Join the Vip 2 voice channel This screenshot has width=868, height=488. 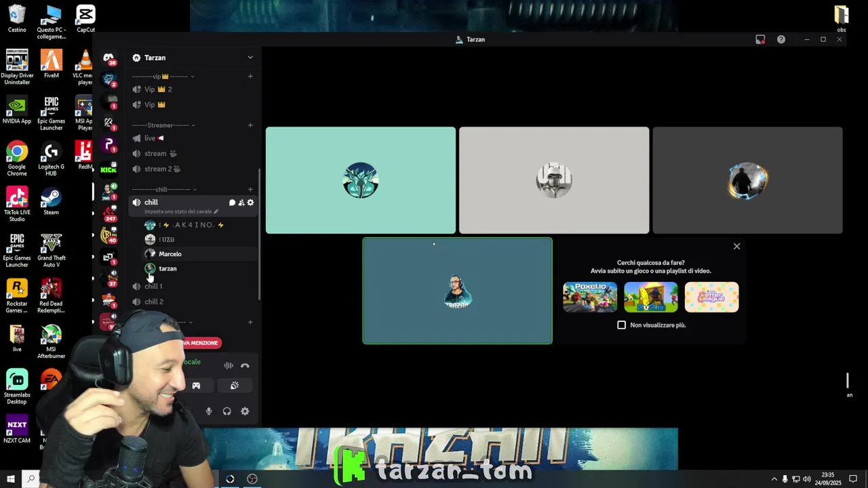[x=193, y=89]
